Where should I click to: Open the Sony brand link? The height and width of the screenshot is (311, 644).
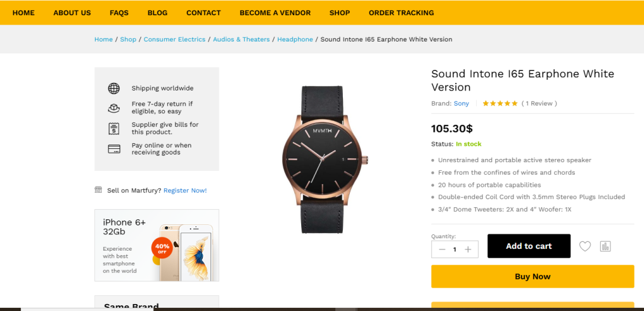point(462,104)
